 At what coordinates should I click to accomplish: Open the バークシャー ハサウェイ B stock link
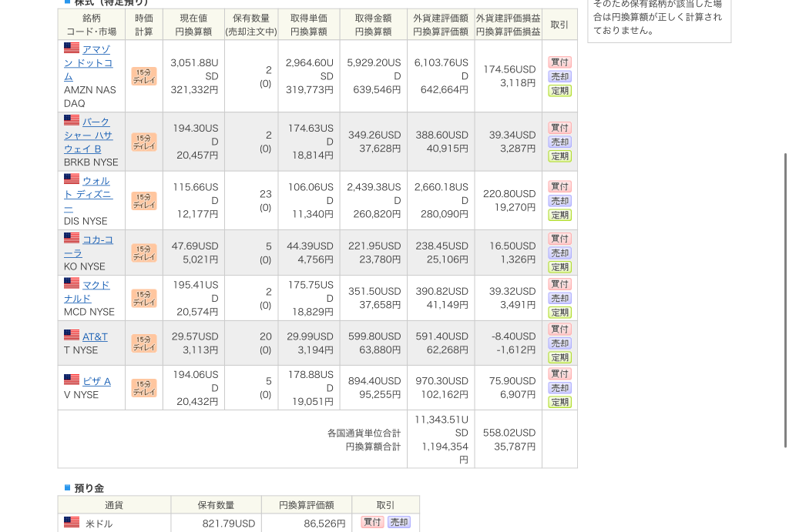point(89,136)
